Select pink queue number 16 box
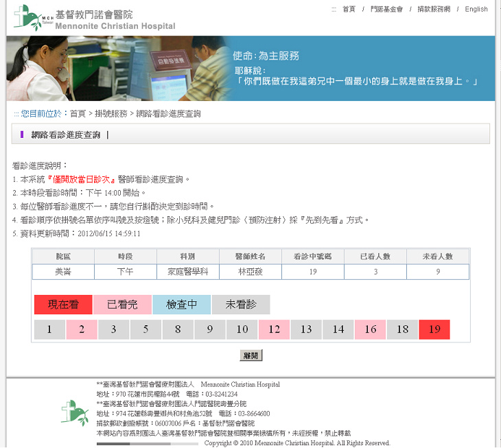Image resolution: width=501 pixels, height=448 pixels. pos(371,329)
